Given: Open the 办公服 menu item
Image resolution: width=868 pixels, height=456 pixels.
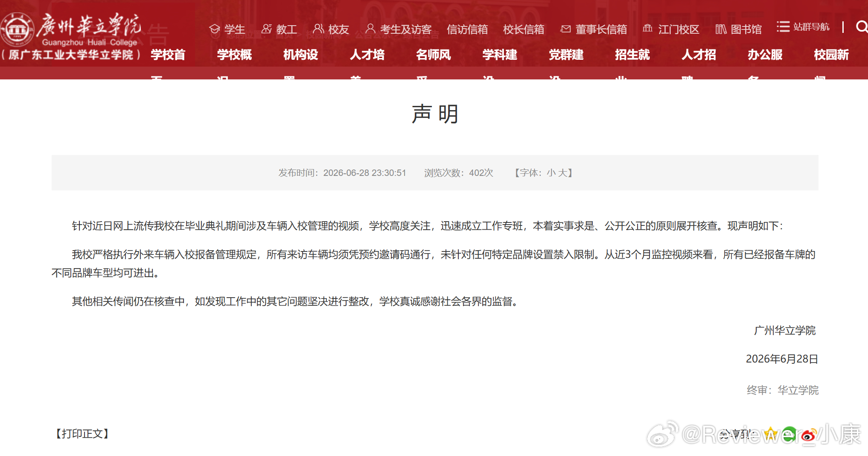Looking at the screenshot, I should pos(765,55).
